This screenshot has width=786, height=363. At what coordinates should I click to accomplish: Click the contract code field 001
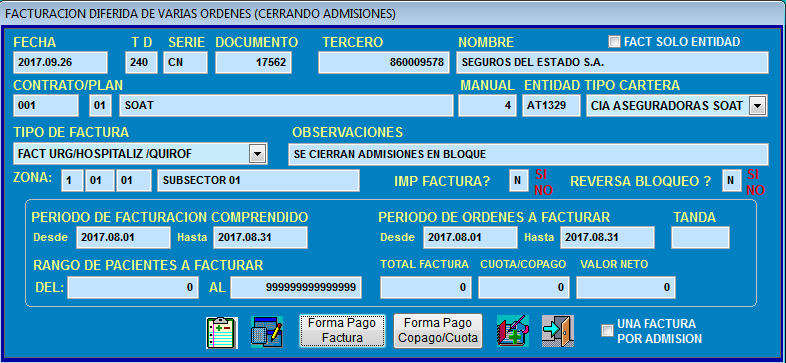point(46,106)
